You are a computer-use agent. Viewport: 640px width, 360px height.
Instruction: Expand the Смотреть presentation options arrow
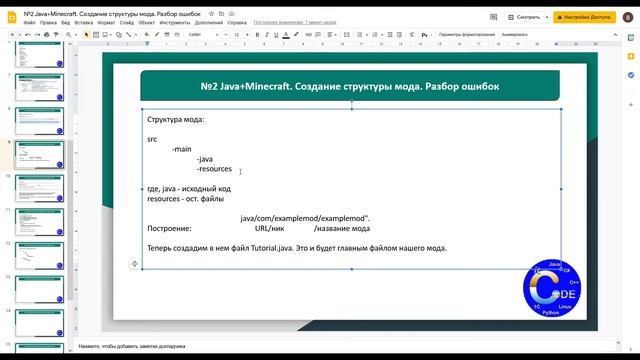click(547, 17)
